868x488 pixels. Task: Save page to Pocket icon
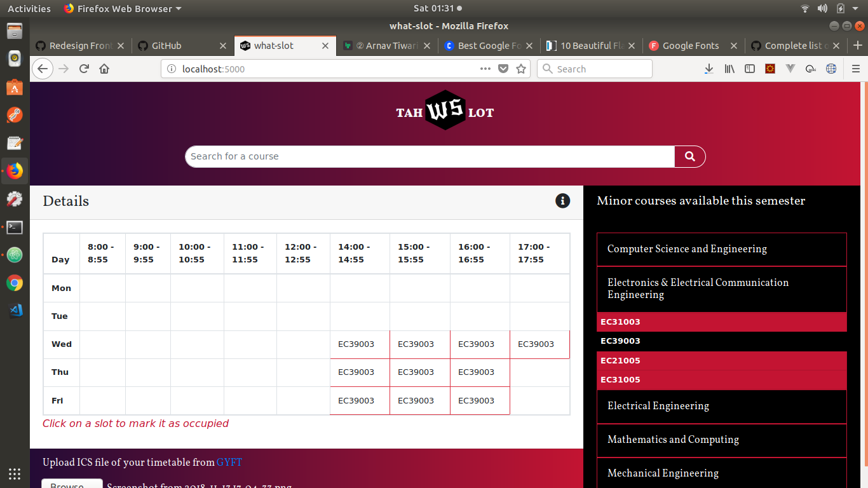(x=503, y=69)
